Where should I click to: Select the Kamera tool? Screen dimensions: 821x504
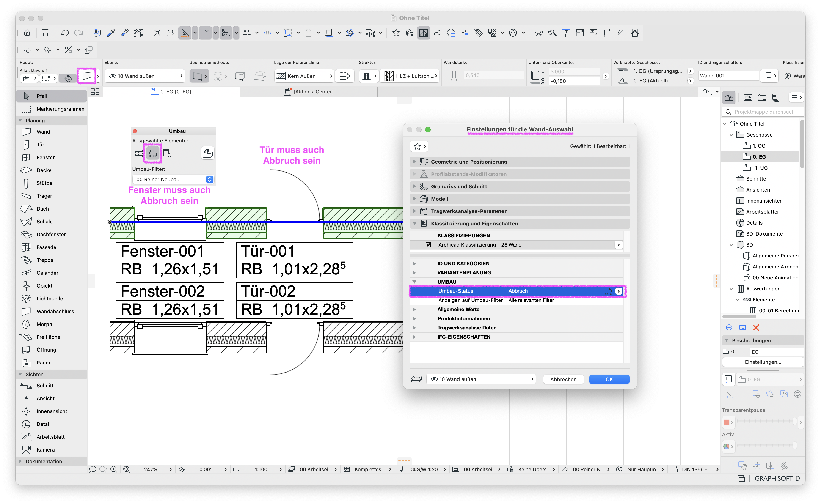[51, 450]
